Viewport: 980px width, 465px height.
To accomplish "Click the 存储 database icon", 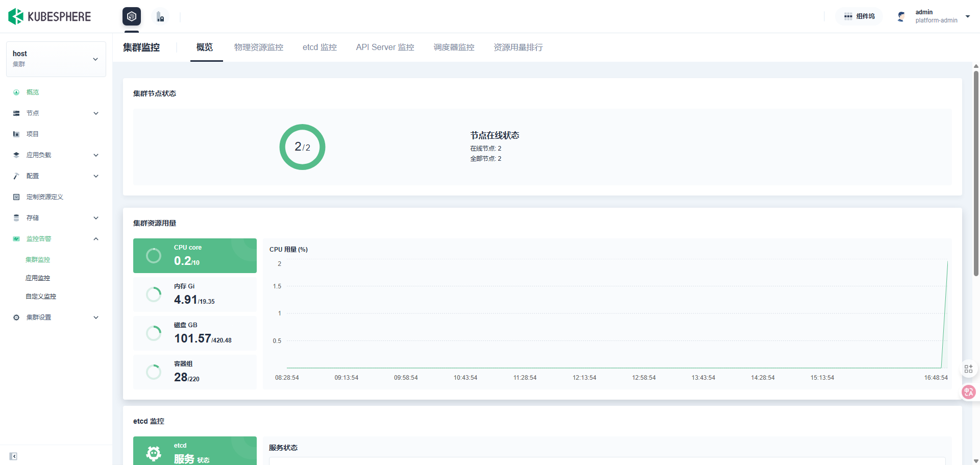I will coord(16,218).
